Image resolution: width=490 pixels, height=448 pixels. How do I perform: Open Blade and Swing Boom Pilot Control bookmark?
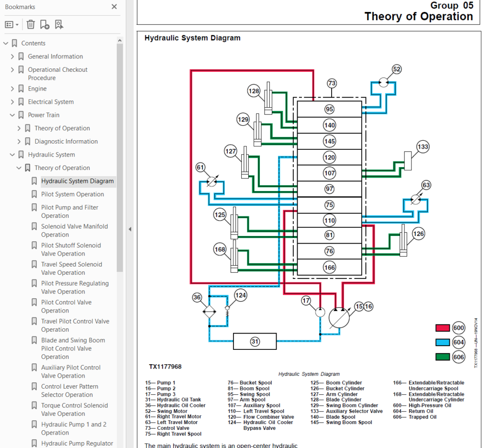click(73, 348)
